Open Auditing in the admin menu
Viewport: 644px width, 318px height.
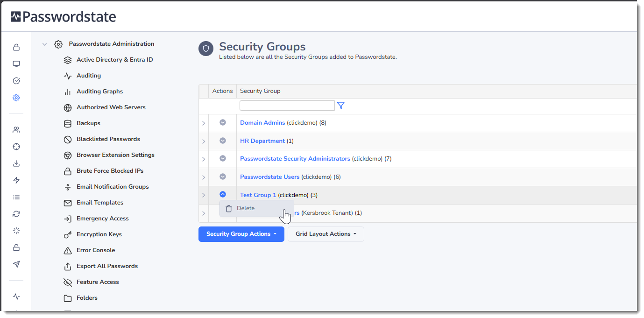tap(89, 76)
